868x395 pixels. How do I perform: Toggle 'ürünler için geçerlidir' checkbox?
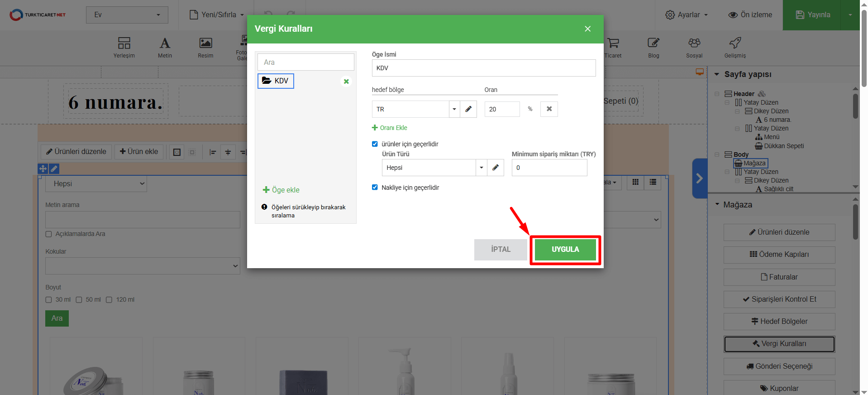(x=375, y=144)
